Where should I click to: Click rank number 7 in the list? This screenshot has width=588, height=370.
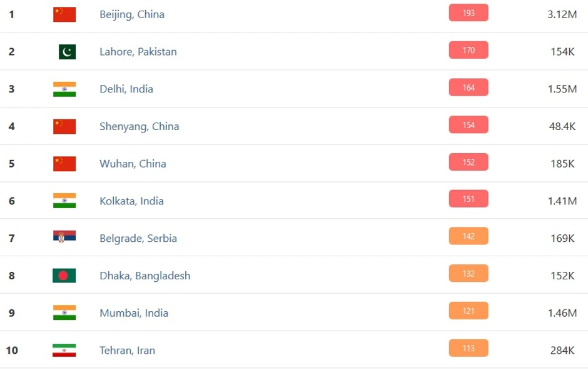click(11, 238)
